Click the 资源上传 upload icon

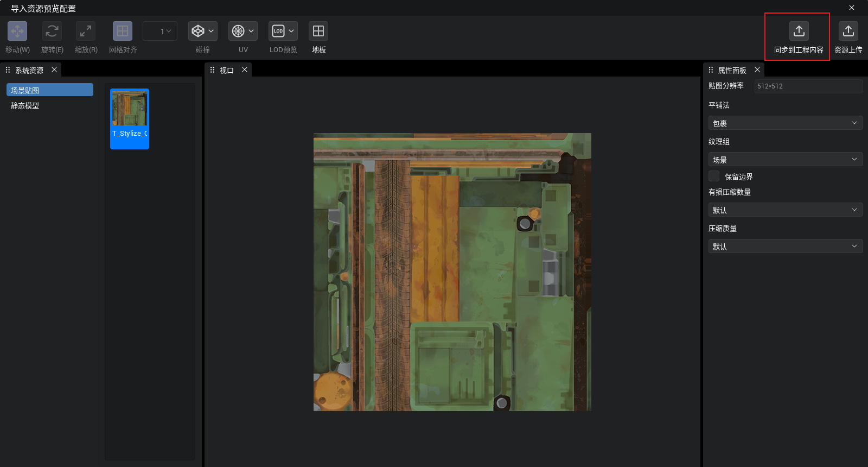848,31
